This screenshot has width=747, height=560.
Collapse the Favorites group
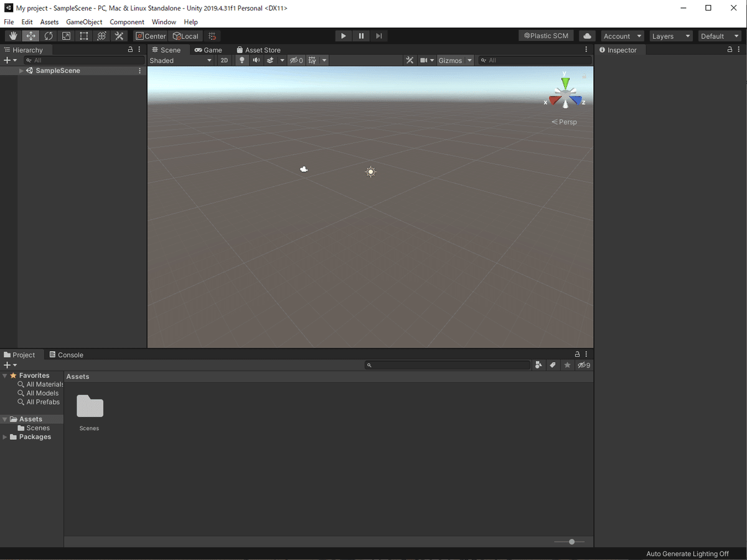coord(5,376)
